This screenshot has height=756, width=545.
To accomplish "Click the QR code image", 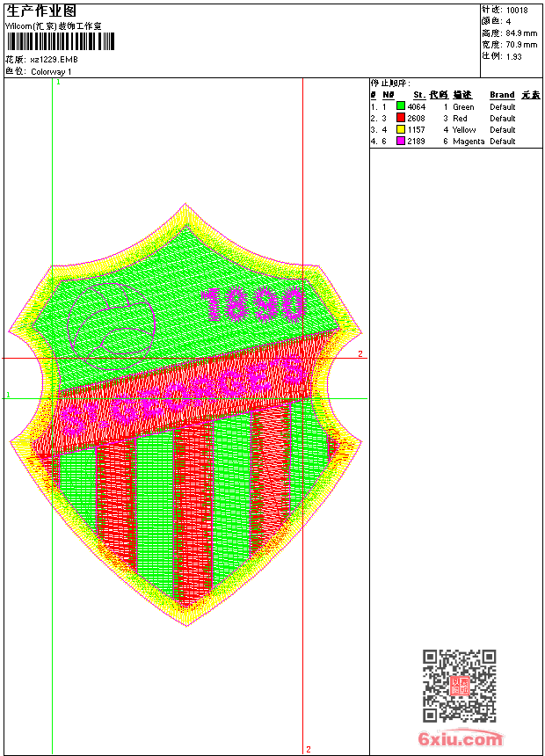I will (x=459, y=686).
